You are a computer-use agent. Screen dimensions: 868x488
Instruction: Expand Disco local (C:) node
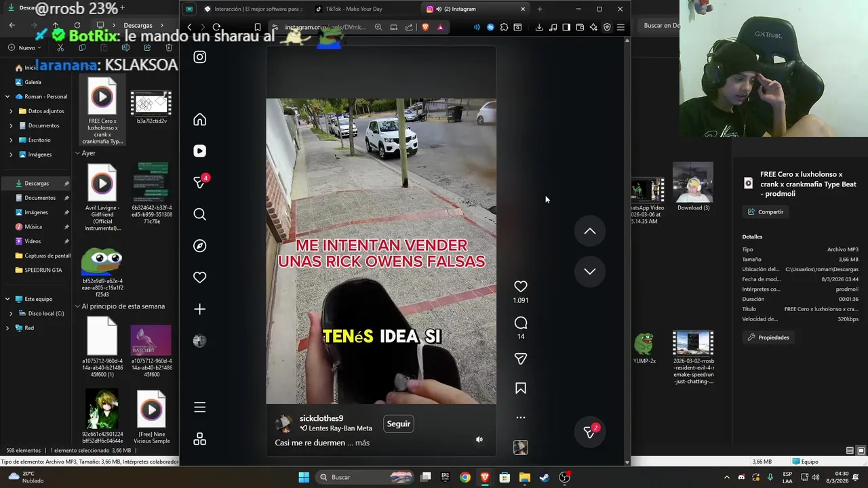(x=11, y=314)
